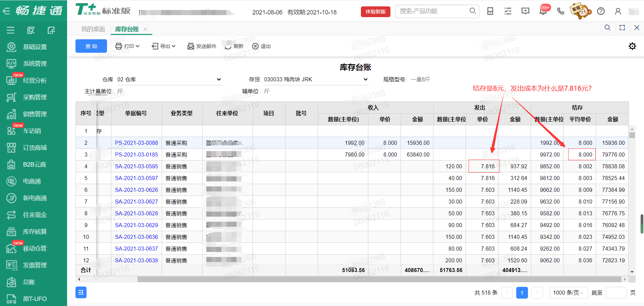Screen dimensions: 644x306
Task: Click the 查询 button
Action: click(x=91, y=46)
